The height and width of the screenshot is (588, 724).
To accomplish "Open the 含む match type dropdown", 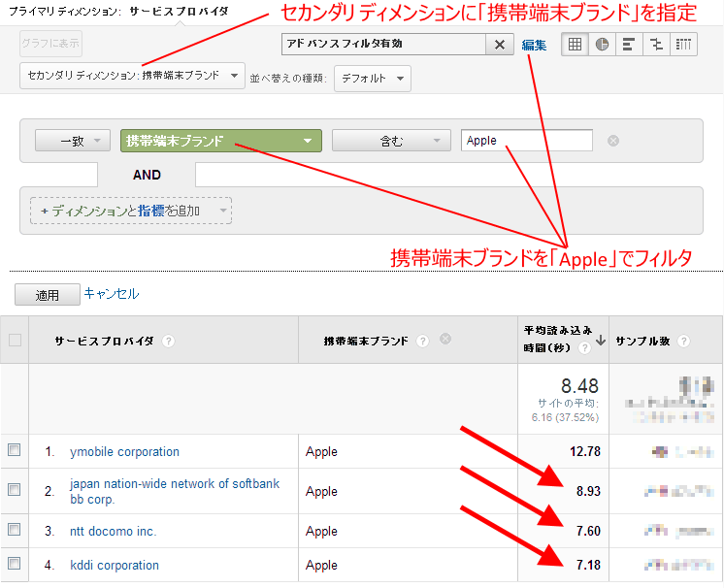I will [x=391, y=141].
